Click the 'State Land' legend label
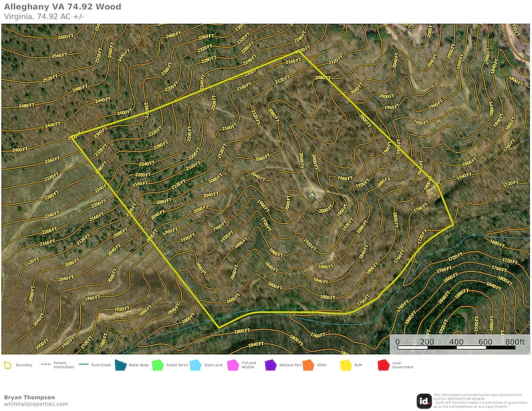The width and height of the screenshot is (532, 411). (x=213, y=365)
